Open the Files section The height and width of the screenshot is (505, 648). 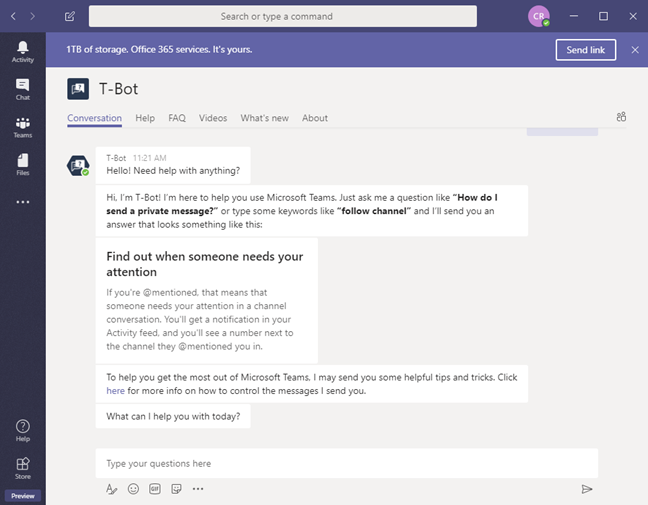[x=23, y=164]
